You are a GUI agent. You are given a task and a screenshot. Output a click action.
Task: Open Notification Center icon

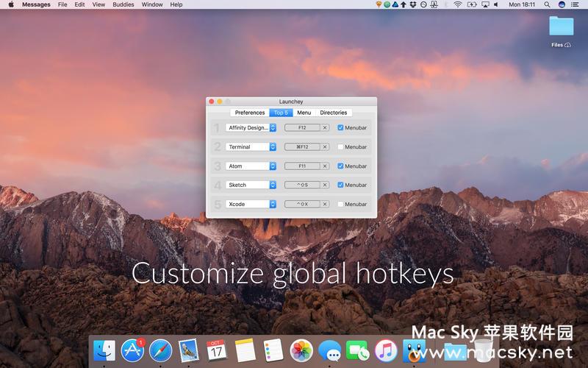point(575,4)
